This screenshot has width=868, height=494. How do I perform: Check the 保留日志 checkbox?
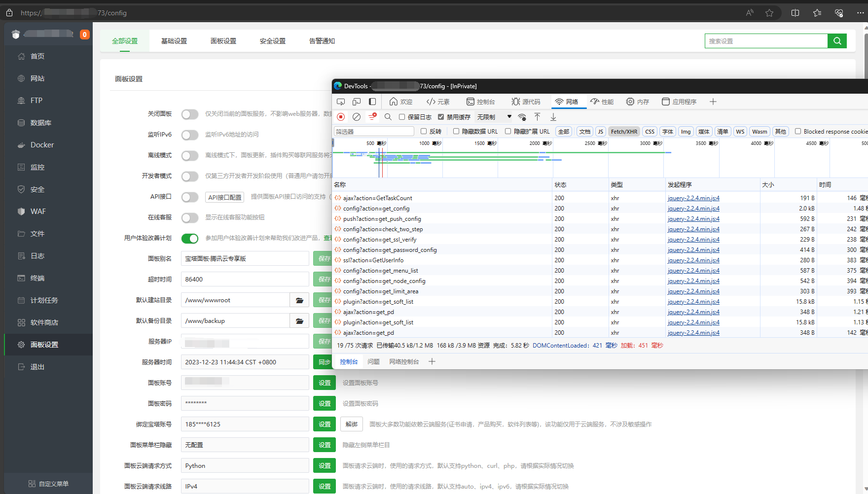point(402,117)
